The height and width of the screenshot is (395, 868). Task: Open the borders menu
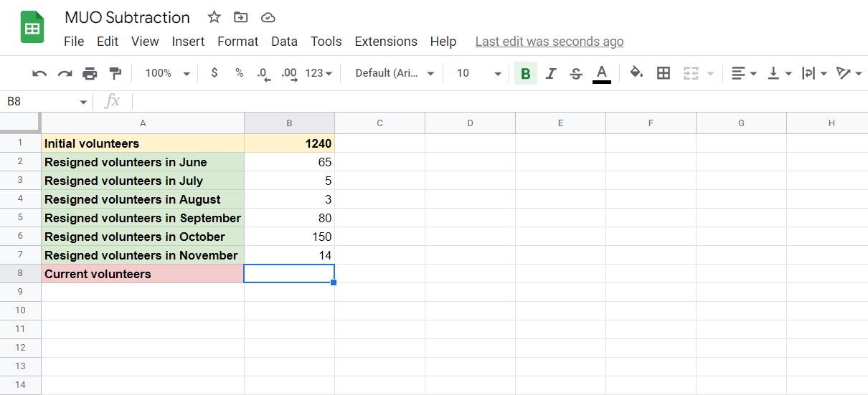pos(664,73)
